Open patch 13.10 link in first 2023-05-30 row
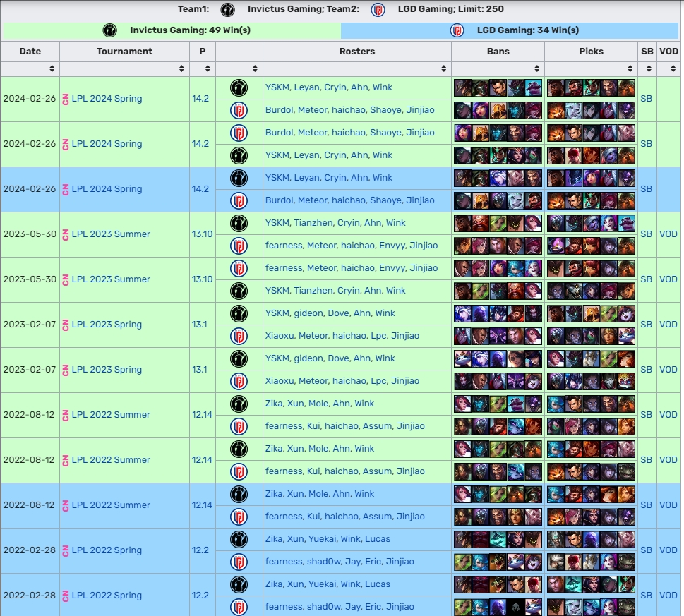684x616 pixels. 202,234
